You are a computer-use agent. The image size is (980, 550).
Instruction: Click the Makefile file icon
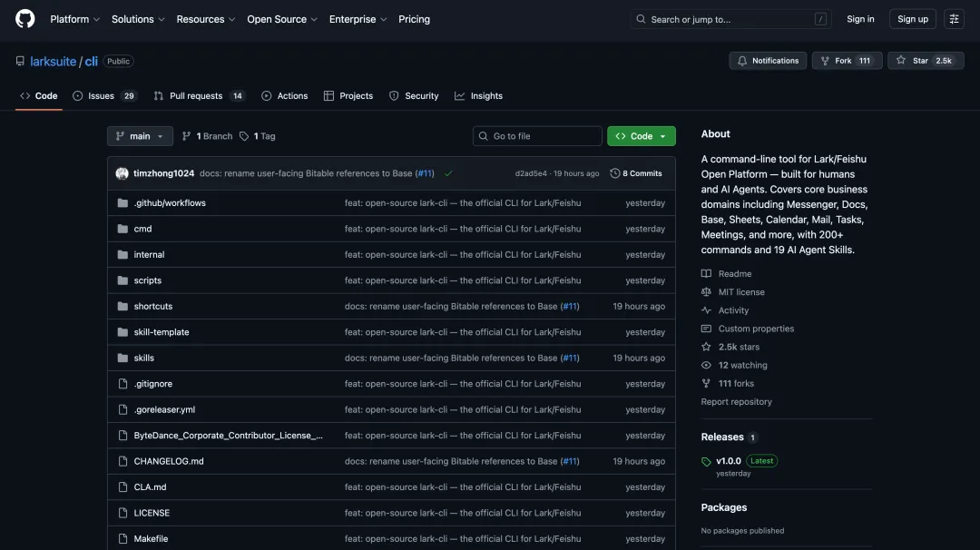click(x=122, y=539)
